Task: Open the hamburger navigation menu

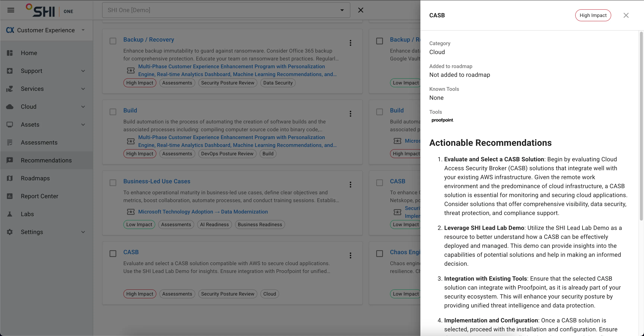Action: coord(11,10)
